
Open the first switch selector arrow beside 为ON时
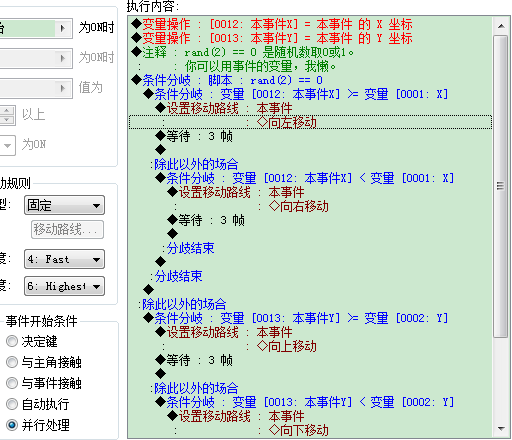63,28
